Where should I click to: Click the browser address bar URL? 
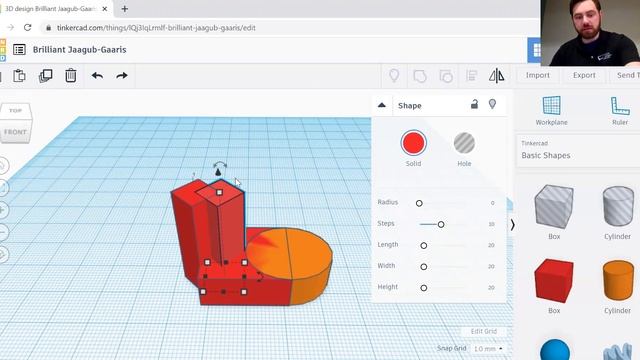(156, 28)
